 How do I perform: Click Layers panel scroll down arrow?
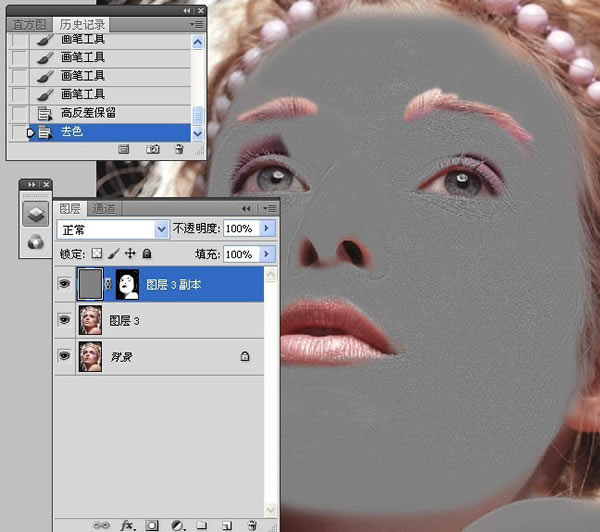click(x=271, y=509)
